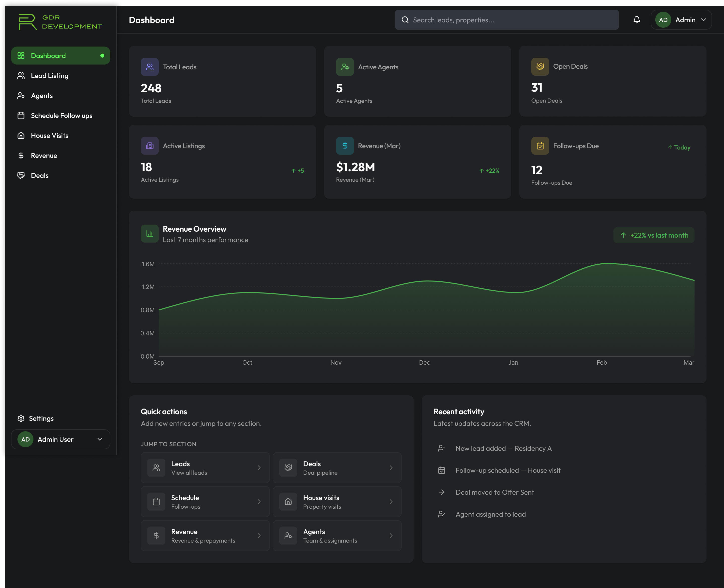Select the House Visits home icon

click(x=21, y=136)
